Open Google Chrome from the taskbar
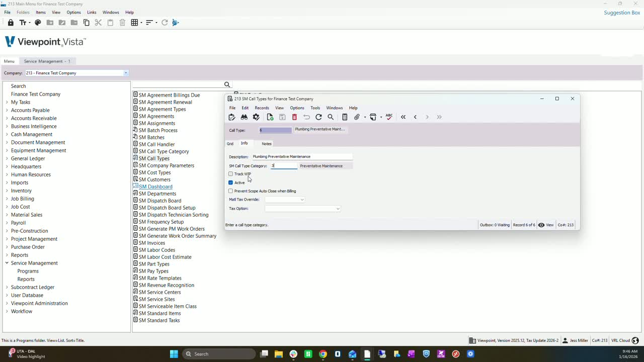Viewport: 644px width, 362px height. click(323, 354)
